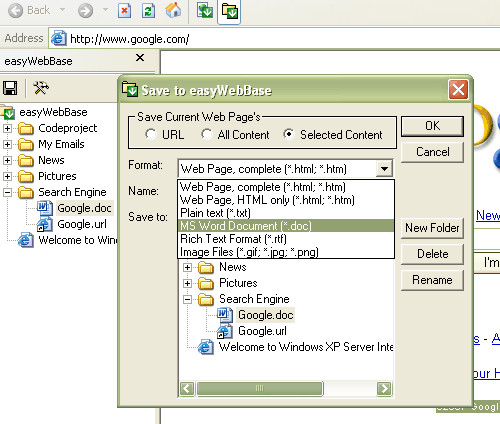The height and width of the screenshot is (424, 500).
Task: Click the shortcut icon of Google.url in dialog tree
Action: click(x=224, y=331)
